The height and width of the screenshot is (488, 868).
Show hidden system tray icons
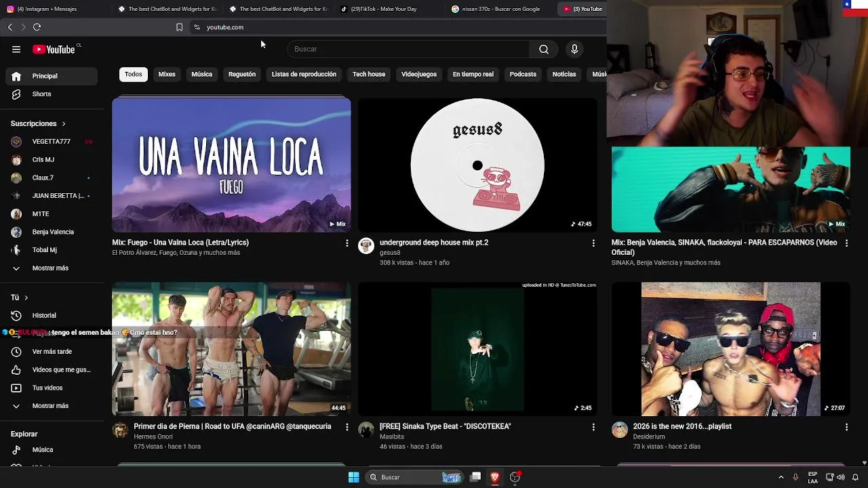(781, 477)
